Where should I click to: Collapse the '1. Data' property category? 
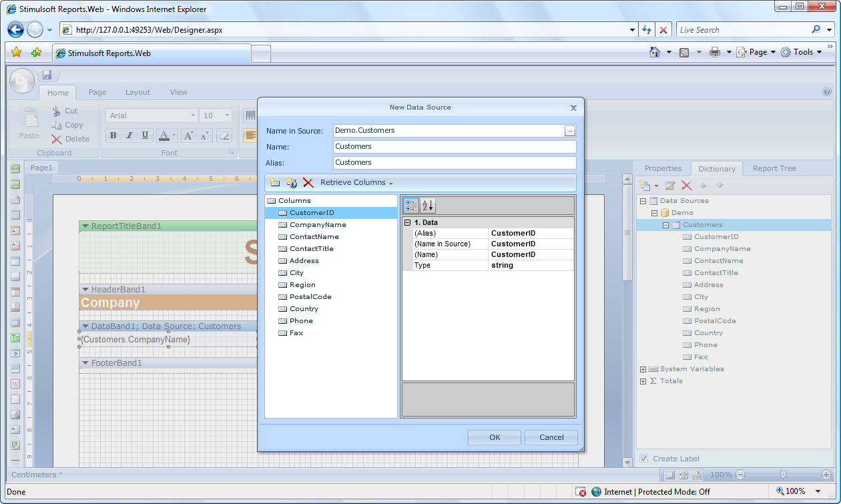point(407,222)
